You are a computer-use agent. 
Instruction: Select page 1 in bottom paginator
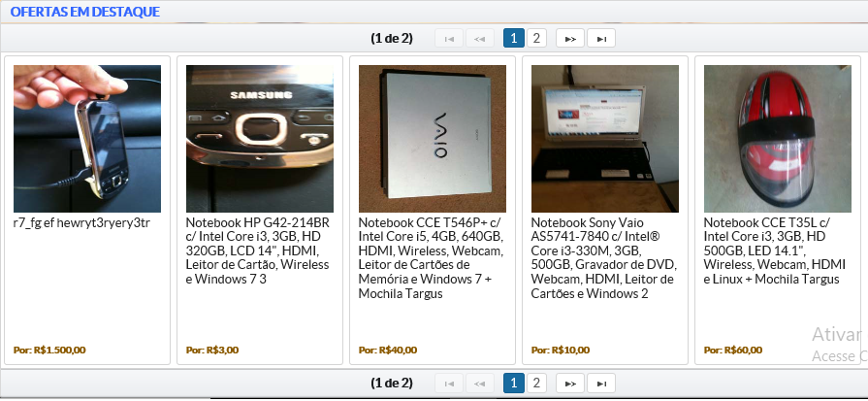pyautogui.click(x=514, y=383)
